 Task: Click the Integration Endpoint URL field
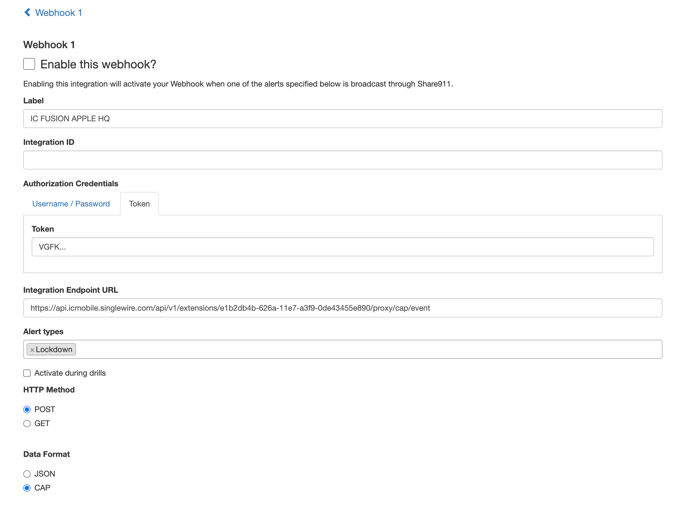[342, 308]
